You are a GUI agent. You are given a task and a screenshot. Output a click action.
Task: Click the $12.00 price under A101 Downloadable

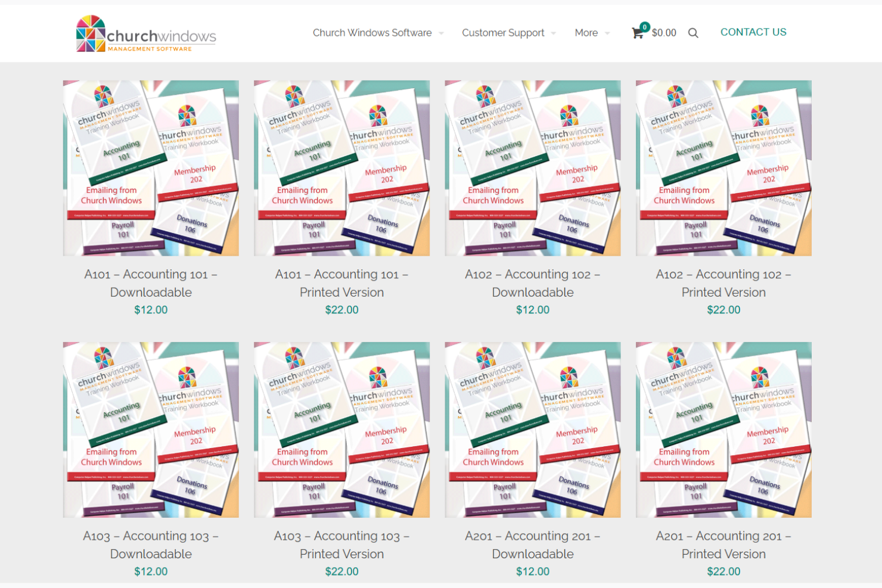151,310
